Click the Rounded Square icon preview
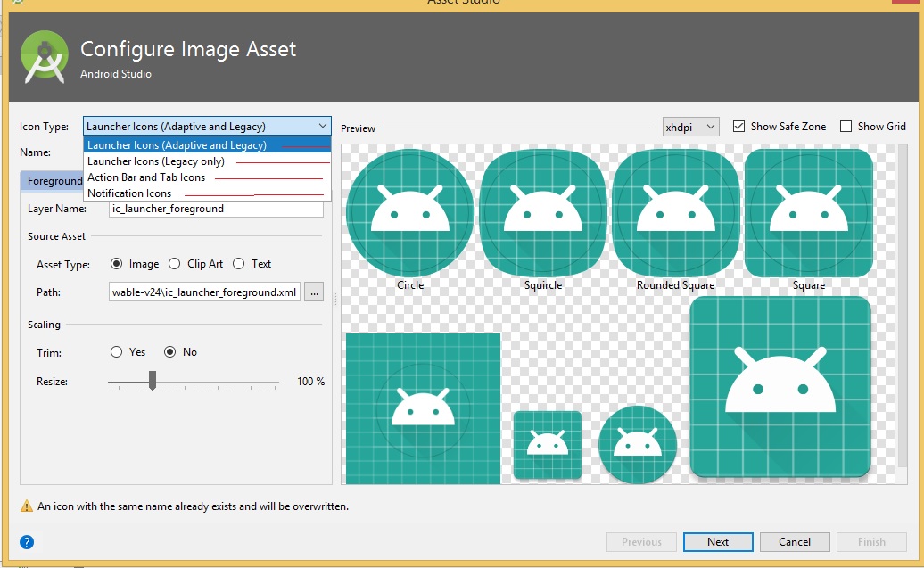 click(675, 213)
